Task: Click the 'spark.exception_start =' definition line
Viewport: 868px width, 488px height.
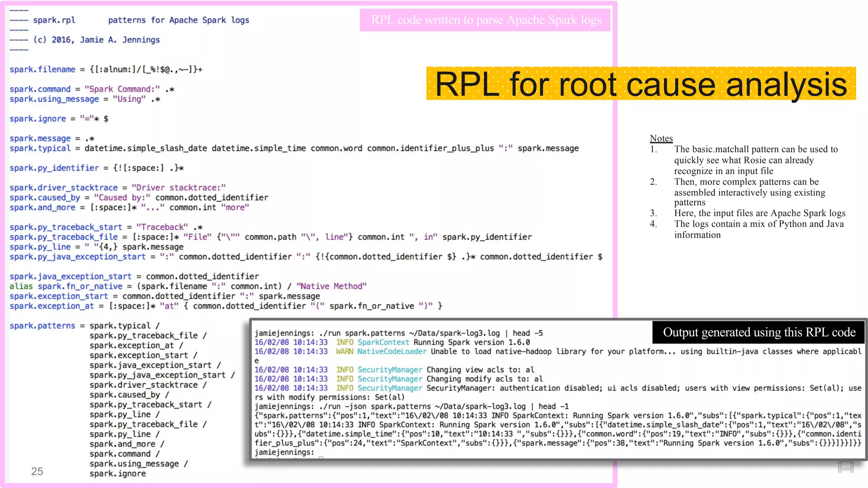Action: pos(165,296)
